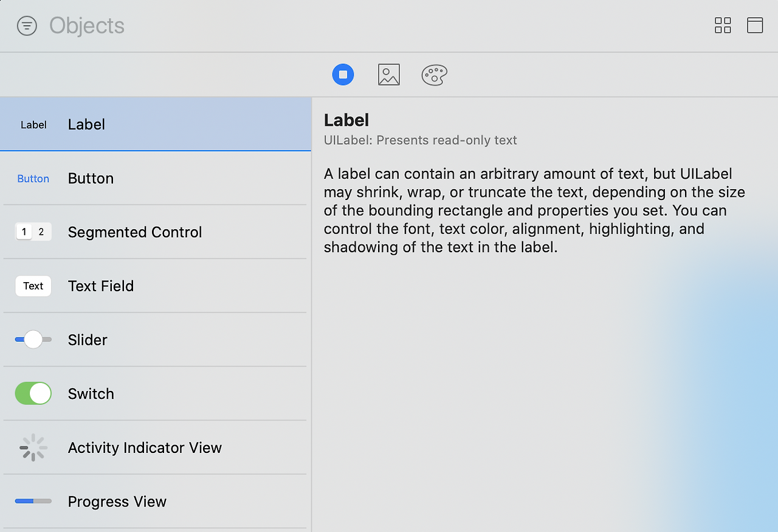Select the Objects library tab

coord(343,75)
